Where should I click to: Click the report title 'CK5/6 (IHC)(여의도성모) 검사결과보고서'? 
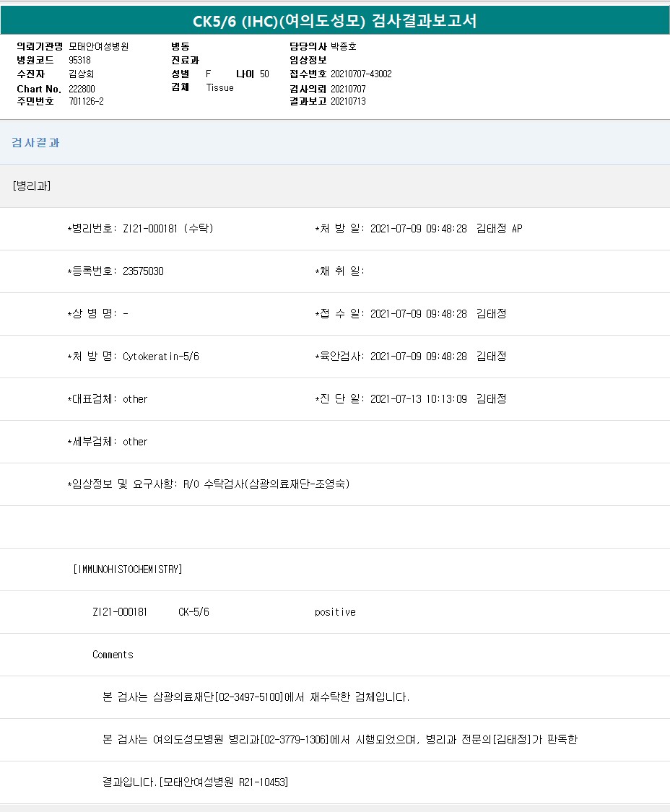335,21
